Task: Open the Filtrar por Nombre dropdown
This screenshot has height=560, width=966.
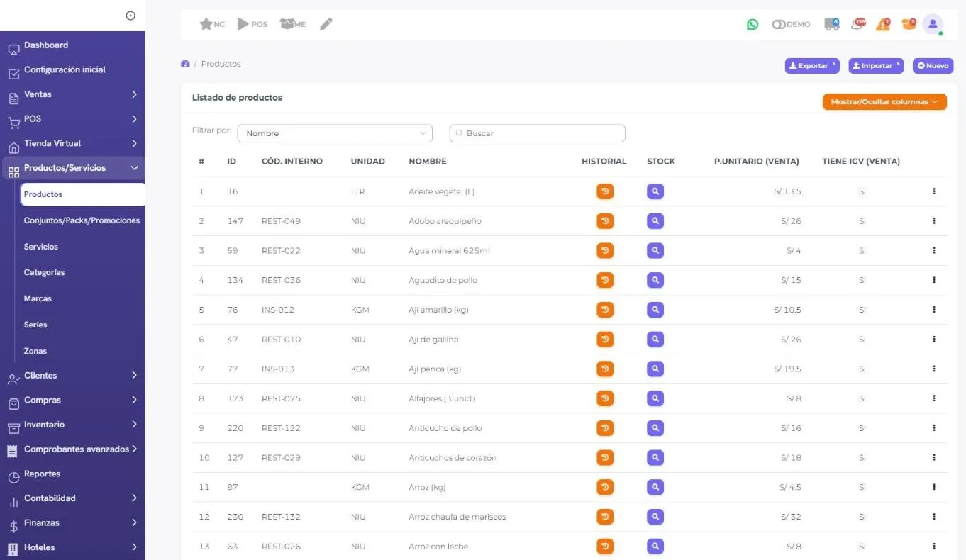Action: coord(335,133)
